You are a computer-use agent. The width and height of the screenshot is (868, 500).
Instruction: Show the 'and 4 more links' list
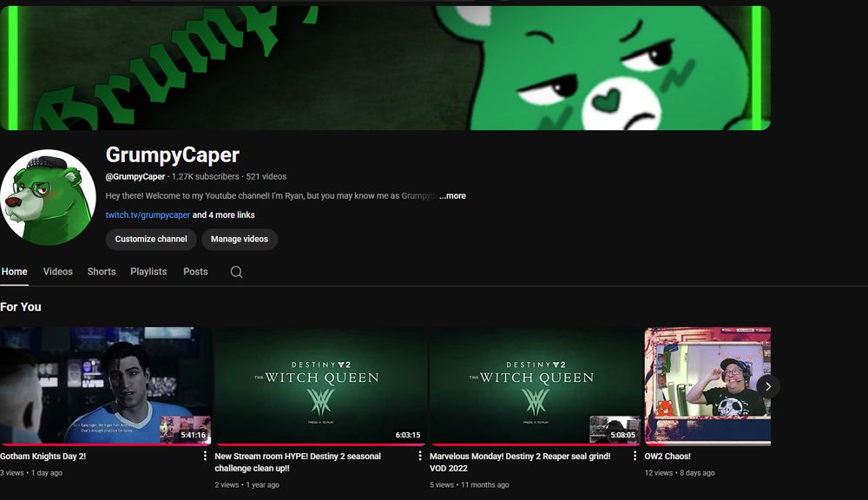click(224, 214)
